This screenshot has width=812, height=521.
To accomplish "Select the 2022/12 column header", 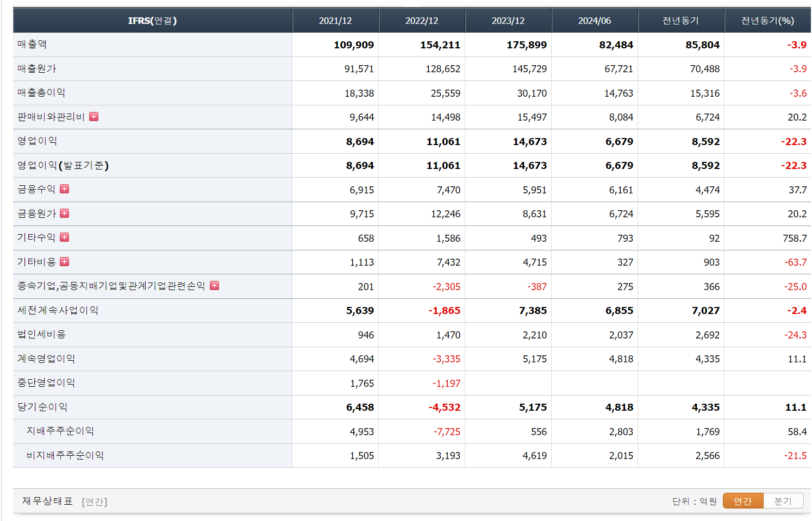I will pyautogui.click(x=422, y=21).
